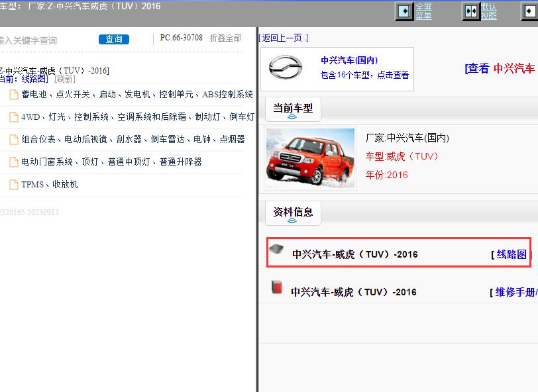
Task: Click the 车型:威虎（TUV） text
Action: click(x=402, y=157)
